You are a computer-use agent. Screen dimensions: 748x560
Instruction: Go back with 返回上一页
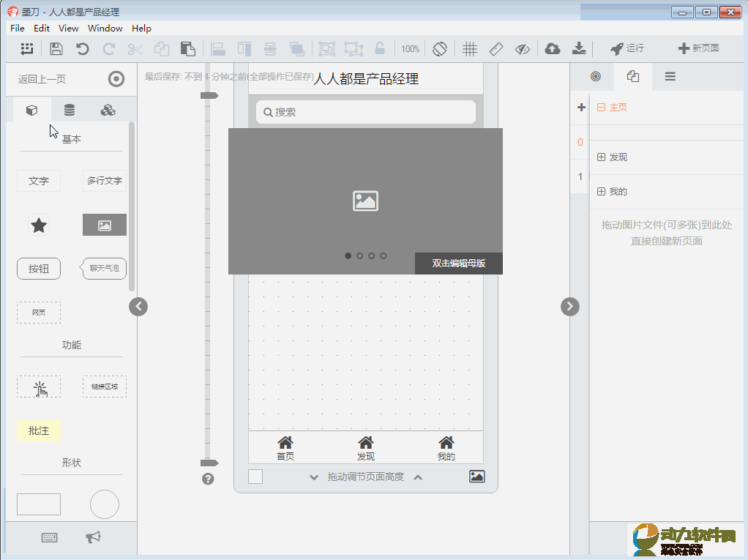42,79
